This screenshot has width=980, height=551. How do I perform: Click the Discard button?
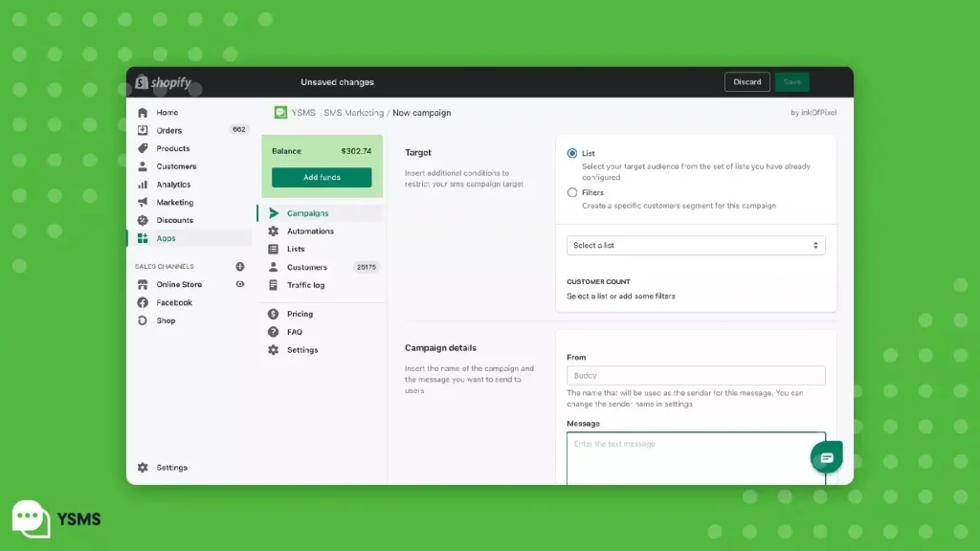click(746, 82)
